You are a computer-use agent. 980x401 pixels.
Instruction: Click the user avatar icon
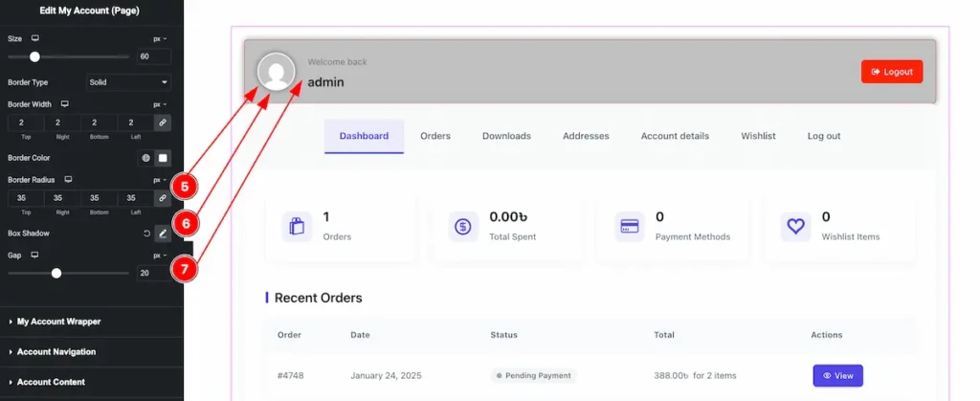(x=277, y=72)
